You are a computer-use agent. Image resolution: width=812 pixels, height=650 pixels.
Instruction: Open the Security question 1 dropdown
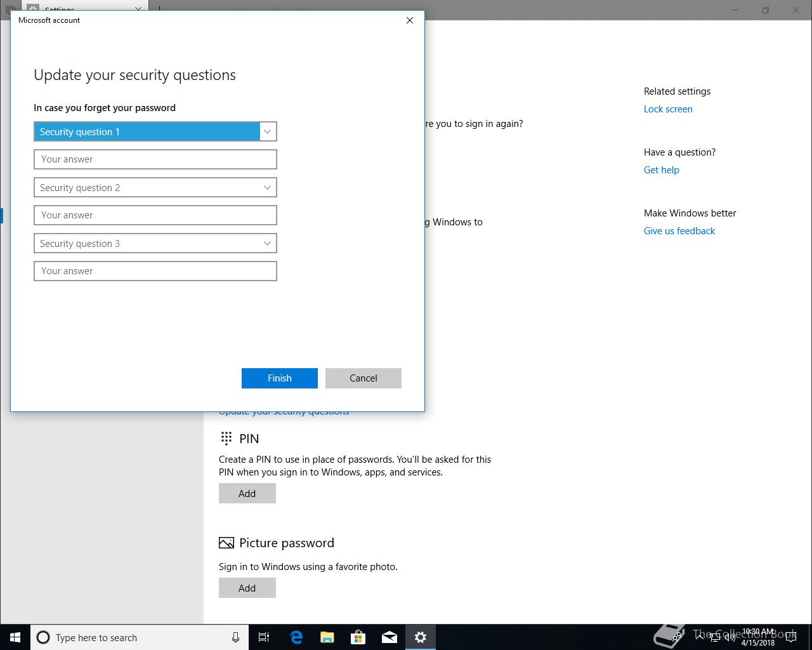click(x=155, y=131)
